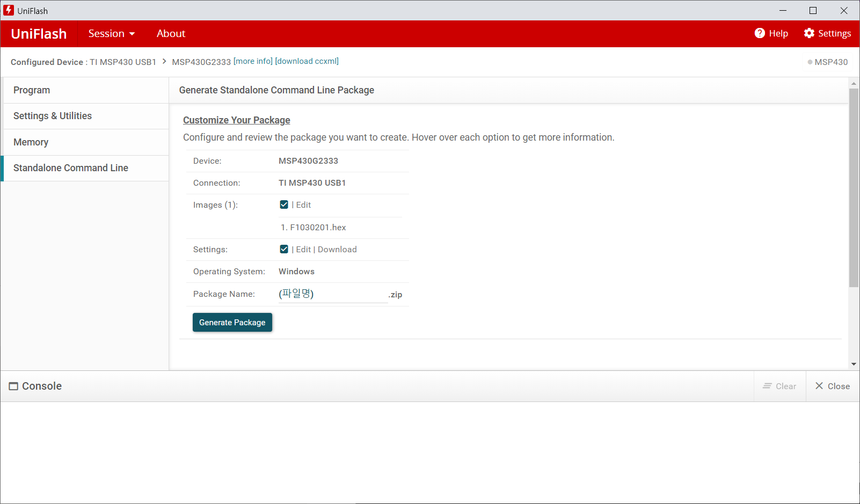Screen dimensions: 860x504
Task: Click the MSP430 connection status dot
Action: [x=810, y=62]
